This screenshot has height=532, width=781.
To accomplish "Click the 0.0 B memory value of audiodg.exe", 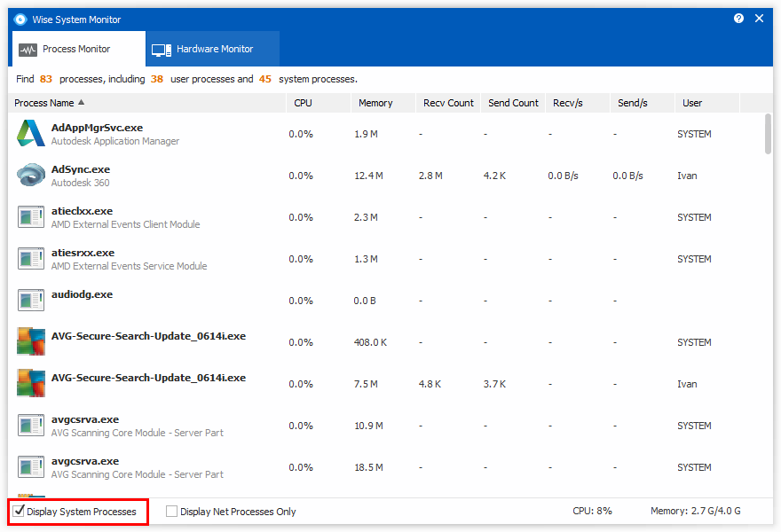I will pyautogui.click(x=365, y=301).
